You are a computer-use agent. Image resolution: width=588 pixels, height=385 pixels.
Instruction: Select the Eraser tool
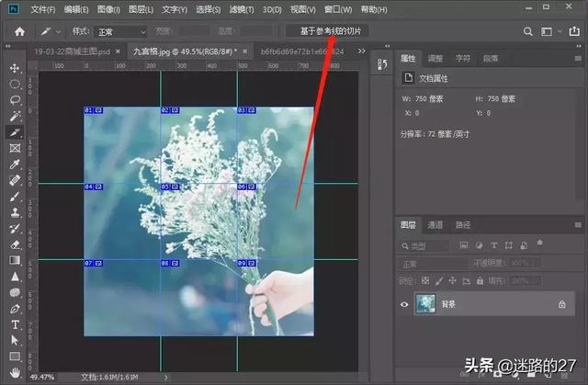pyautogui.click(x=16, y=244)
